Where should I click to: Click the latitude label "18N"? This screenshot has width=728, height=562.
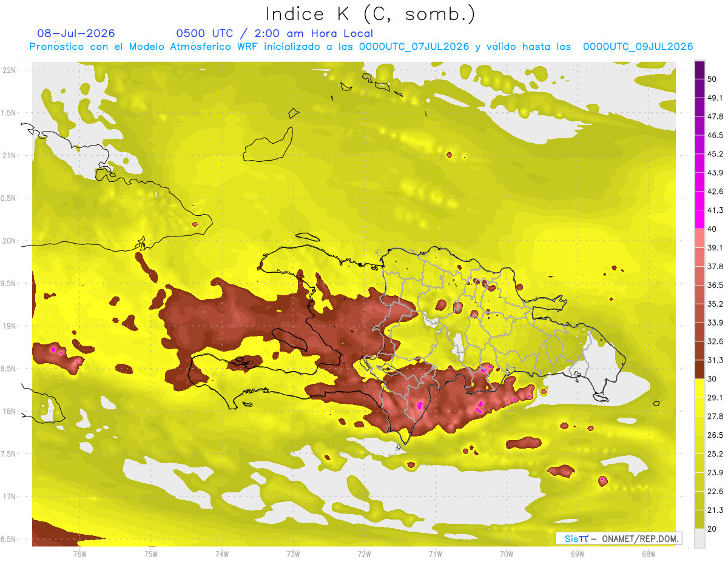9,412
